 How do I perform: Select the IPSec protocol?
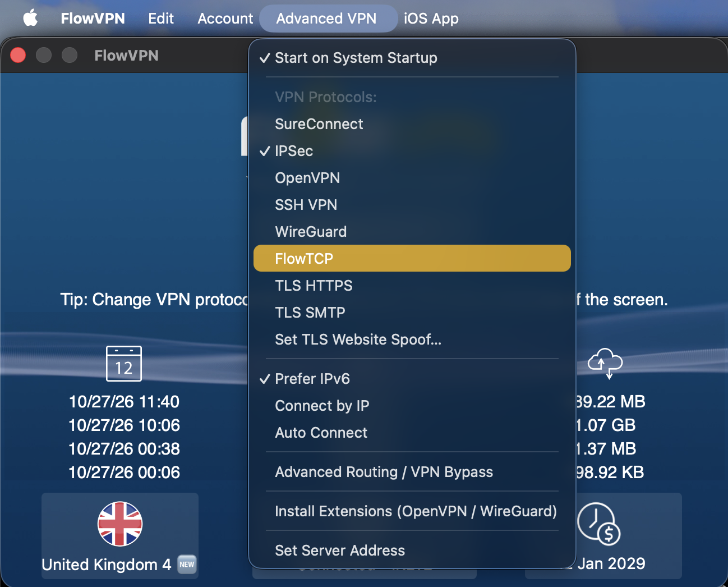412,151
